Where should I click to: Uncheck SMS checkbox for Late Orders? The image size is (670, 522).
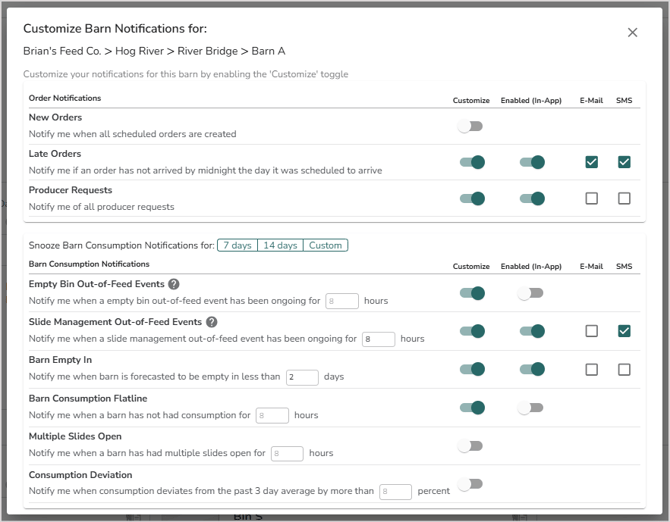tap(624, 162)
